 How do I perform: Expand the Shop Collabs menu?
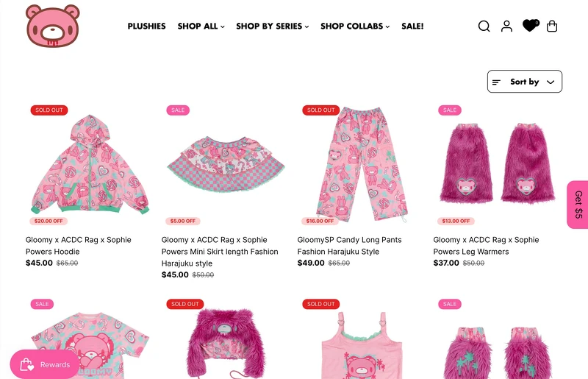[355, 26]
